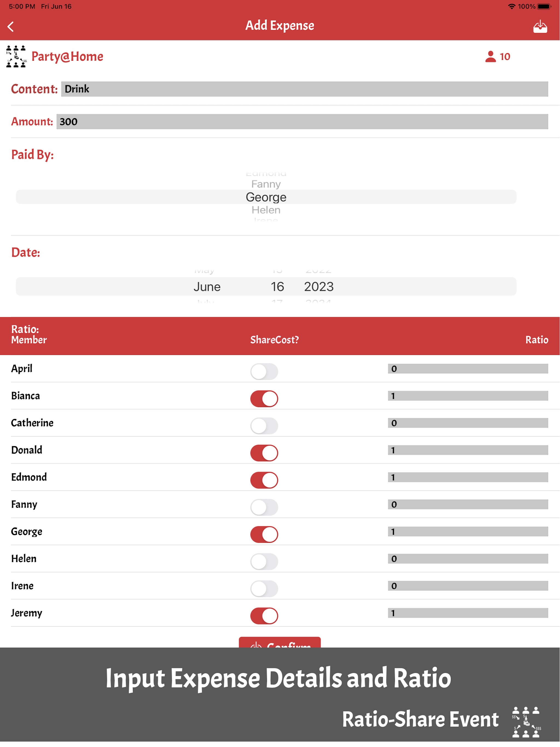
Task: Edit Donald's ratio value field
Action: pyautogui.click(x=468, y=450)
